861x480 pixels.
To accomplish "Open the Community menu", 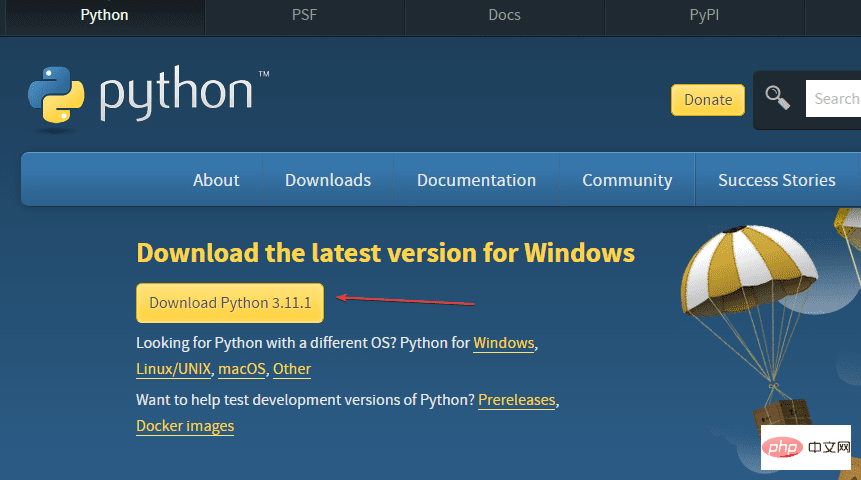I will coord(627,180).
